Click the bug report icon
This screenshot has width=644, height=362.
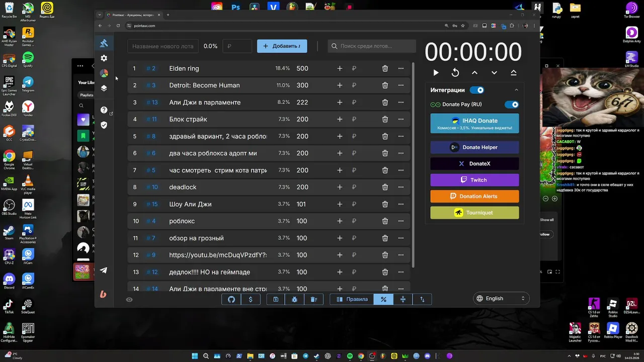[294, 299]
